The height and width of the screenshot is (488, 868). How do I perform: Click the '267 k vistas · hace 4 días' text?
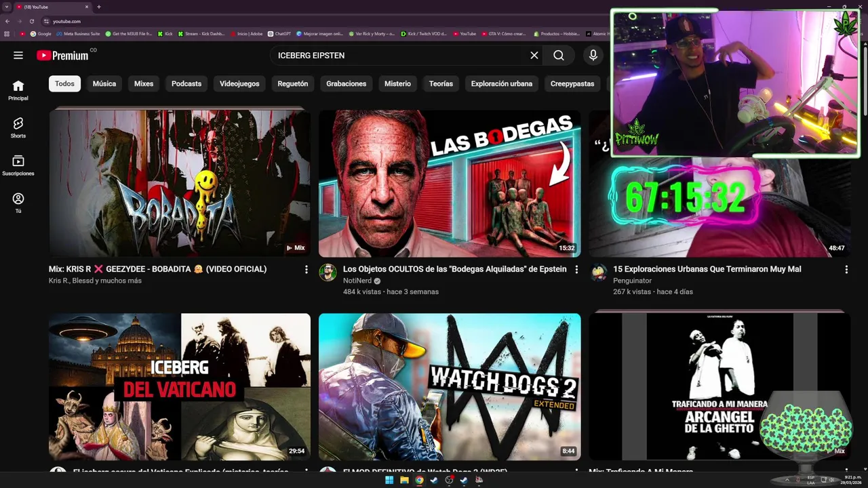(653, 291)
